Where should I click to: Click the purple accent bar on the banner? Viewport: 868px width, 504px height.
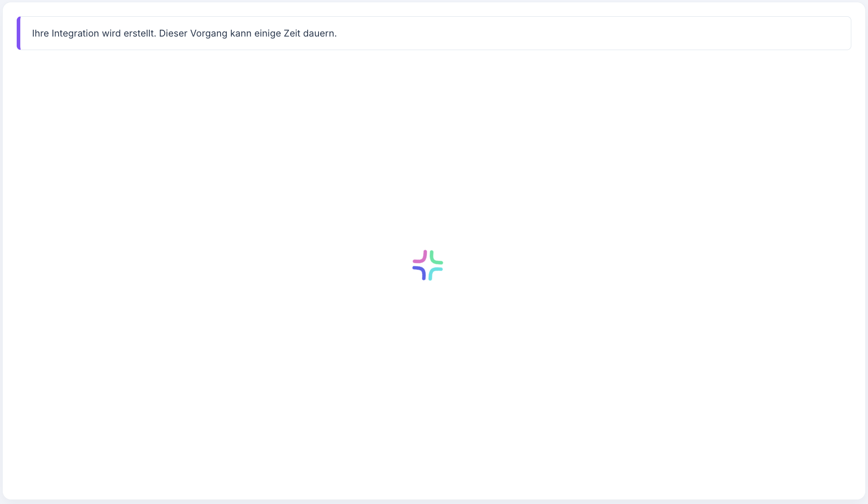18,33
